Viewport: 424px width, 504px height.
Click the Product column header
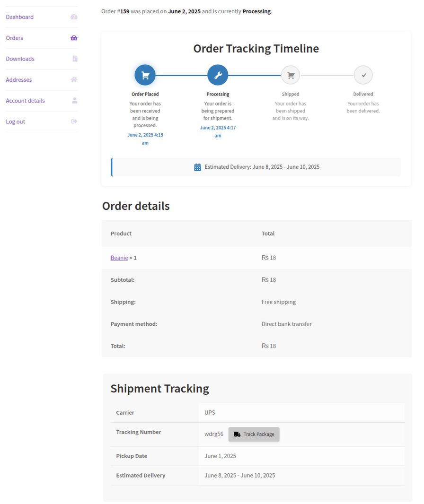tap(121, 234)
